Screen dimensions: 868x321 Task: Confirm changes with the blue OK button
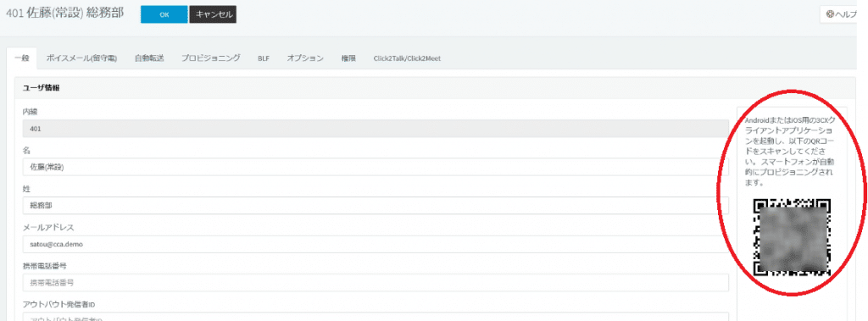(164, 14)
